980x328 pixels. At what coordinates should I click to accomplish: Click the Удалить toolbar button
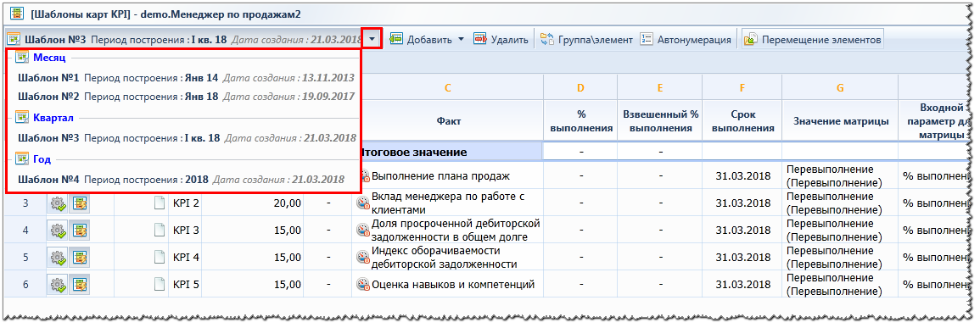click(501, 39)
